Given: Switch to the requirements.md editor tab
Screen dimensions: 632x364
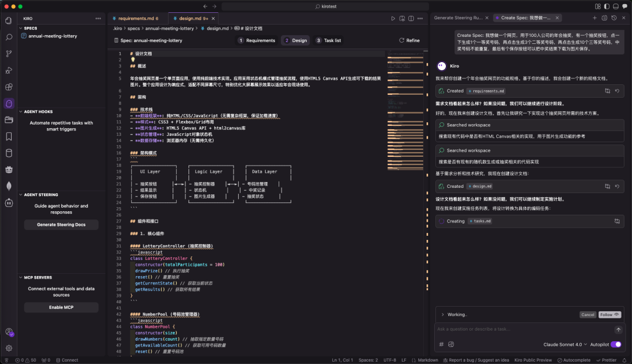Looking at the screenshot, I should pyautogui.click(x=135, y=19).
